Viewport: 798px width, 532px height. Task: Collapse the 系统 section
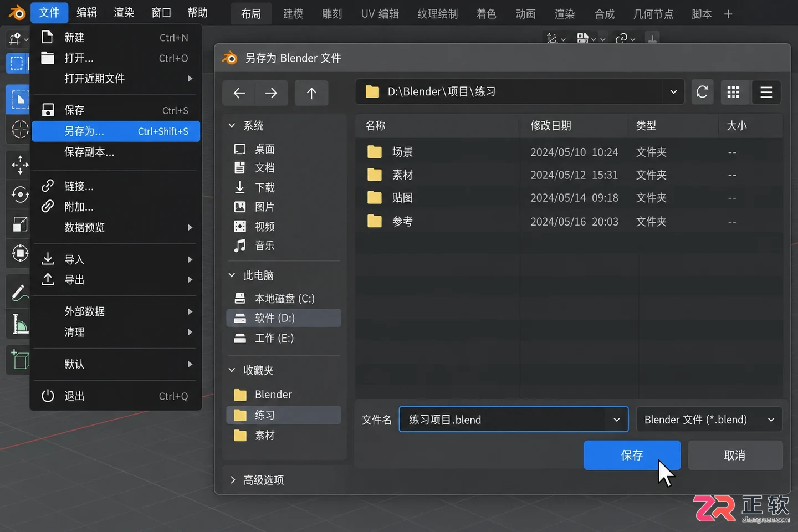[x=232, y=126]
